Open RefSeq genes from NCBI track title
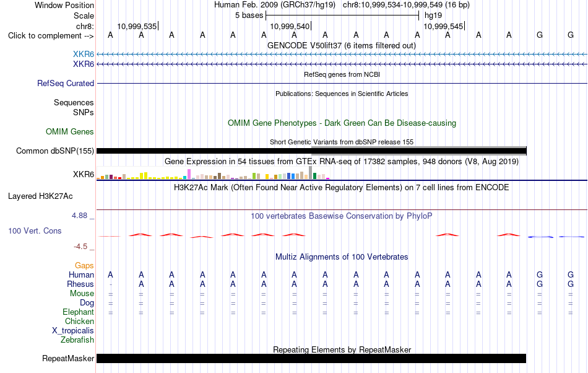The image size is (588, 373). click(342, 75)
